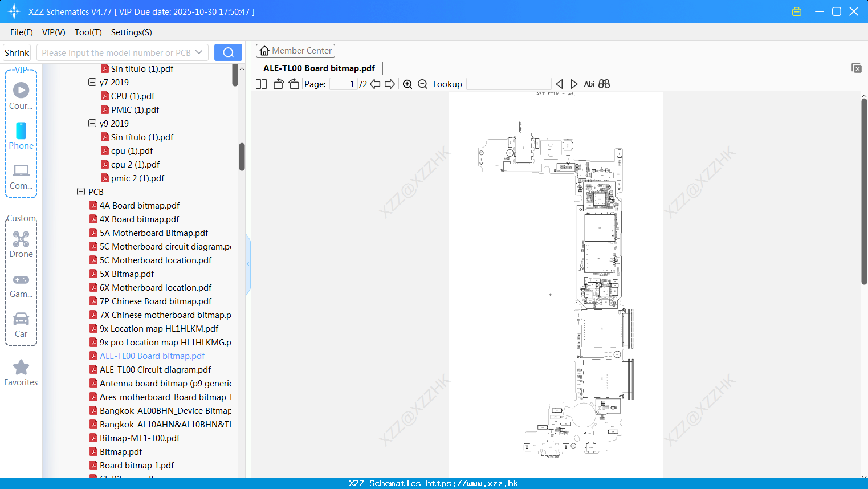Open 9x Location map HL1HLKM.pdf
Viewport: 868px width, 489px height.
[x=159, y=328]
